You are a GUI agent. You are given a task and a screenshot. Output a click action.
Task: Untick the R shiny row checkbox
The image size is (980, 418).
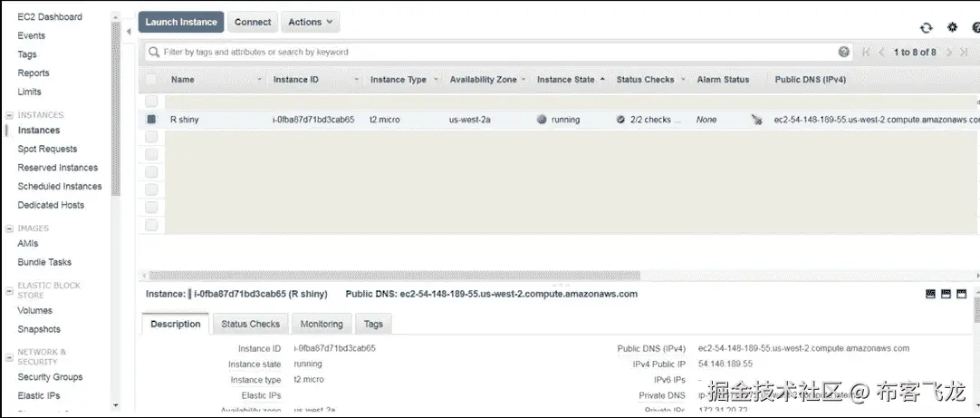point(151,119)
